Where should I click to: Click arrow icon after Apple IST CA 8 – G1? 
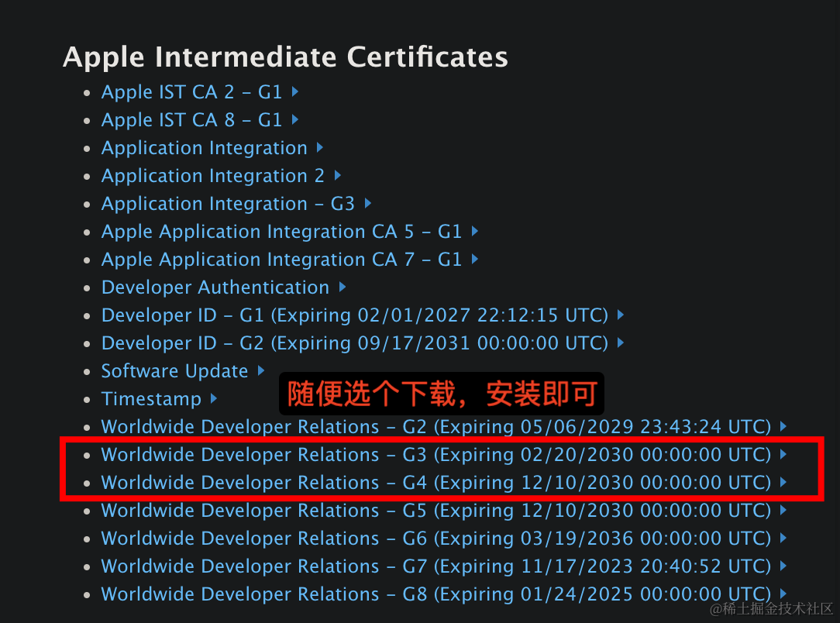click(295, 119)
